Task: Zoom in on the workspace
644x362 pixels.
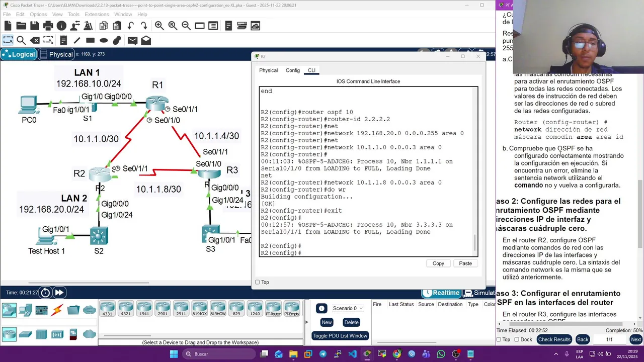Action: pyautogui.click(x=159, y=26)
